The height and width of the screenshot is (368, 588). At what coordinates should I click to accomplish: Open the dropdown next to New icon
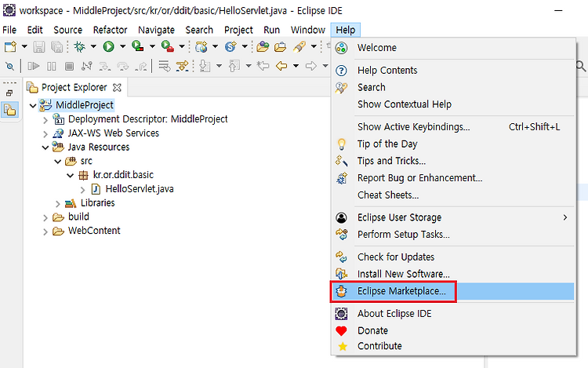pyautogui.click(x=24, y=46)
